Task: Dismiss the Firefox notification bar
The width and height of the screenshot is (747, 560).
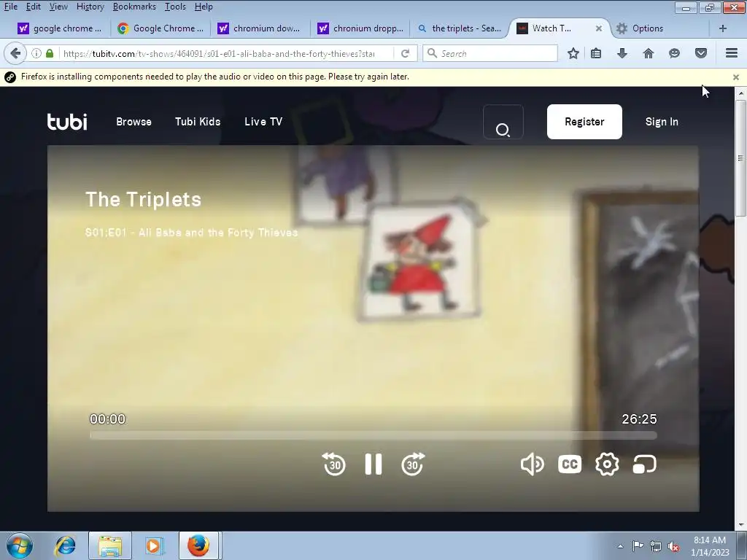Action: click(x=736, y=77)
